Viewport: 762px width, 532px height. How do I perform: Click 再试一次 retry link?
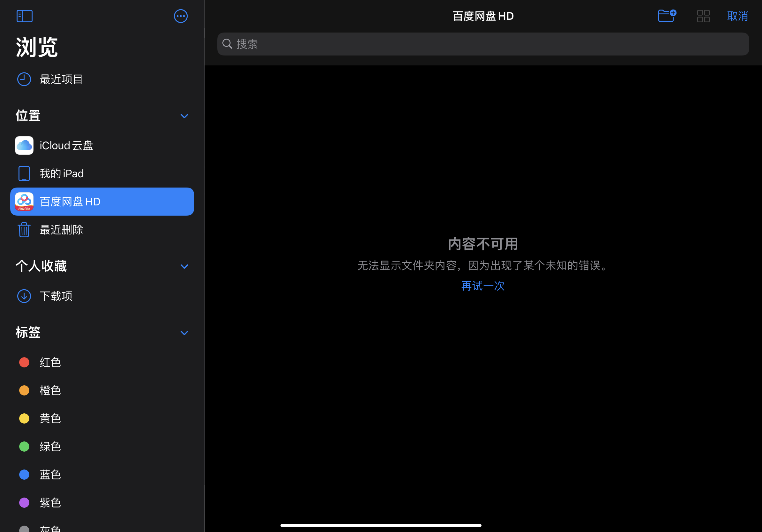click(483, 285)
